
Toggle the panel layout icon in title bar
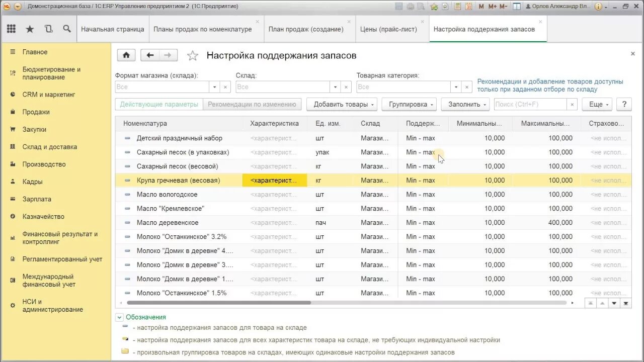(517, 7)
